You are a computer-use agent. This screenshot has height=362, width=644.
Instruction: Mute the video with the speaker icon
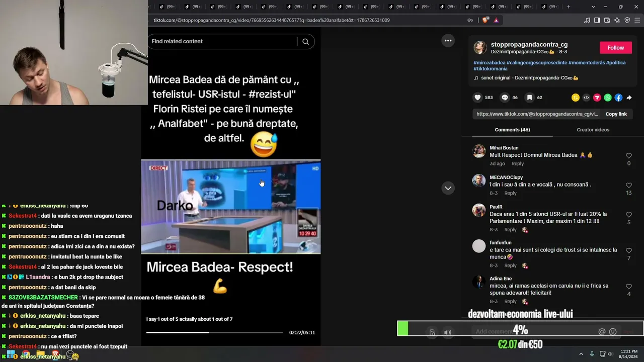click(448, 332)
